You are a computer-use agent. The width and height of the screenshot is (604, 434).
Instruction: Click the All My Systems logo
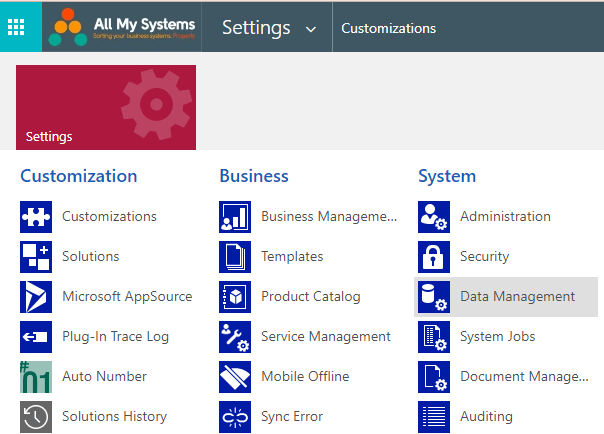(x=122, y=27)
